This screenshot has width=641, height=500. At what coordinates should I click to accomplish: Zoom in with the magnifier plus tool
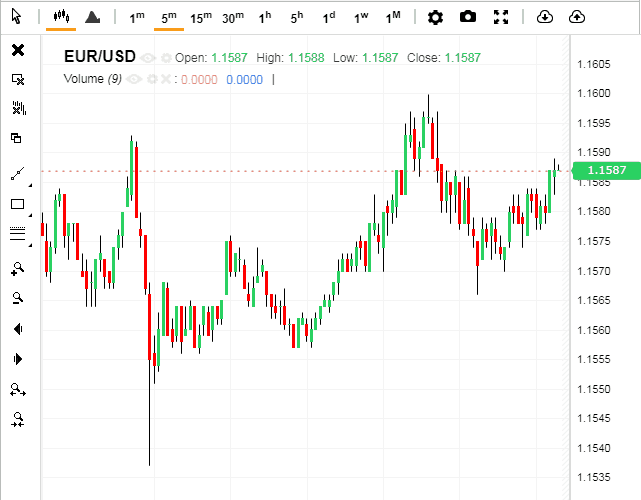click(x=17, y=268)
